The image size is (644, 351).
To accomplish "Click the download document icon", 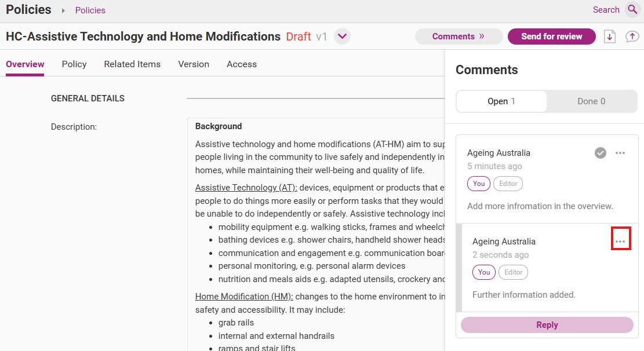I will [x=609, y=36].
